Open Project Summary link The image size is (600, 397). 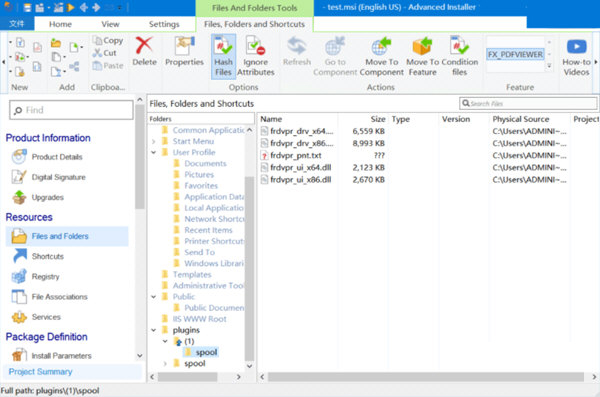coord(41,372)
